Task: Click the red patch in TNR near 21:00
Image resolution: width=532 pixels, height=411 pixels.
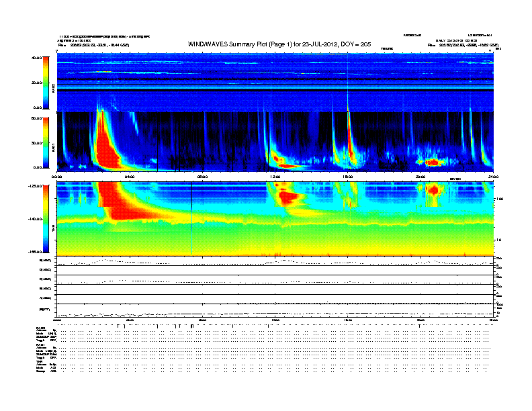Action: [433, 189]
